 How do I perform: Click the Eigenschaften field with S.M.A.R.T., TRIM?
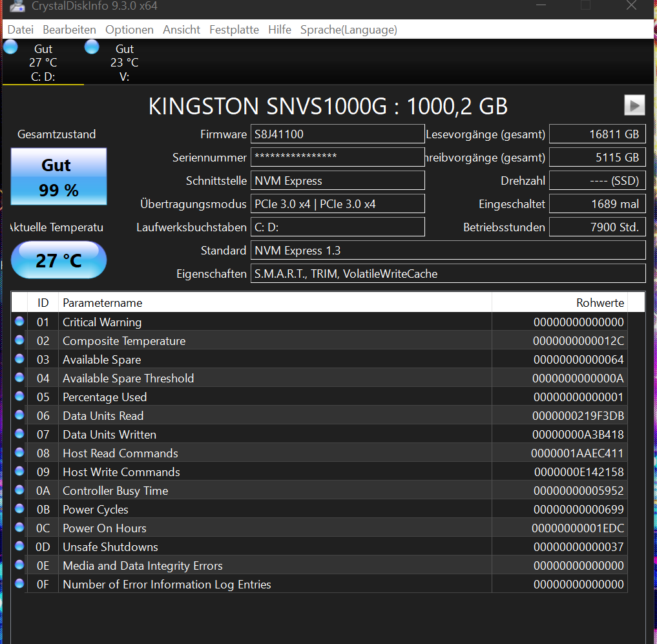point(448,274)
